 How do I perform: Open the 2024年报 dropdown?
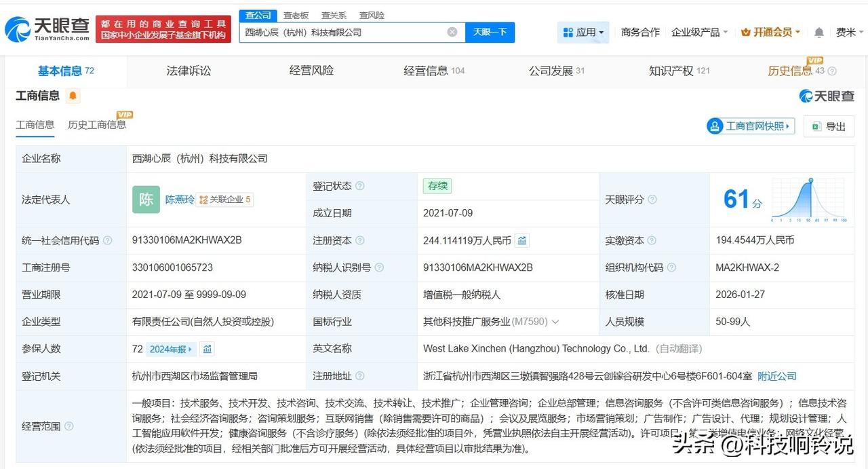click(x=171, y=349)
